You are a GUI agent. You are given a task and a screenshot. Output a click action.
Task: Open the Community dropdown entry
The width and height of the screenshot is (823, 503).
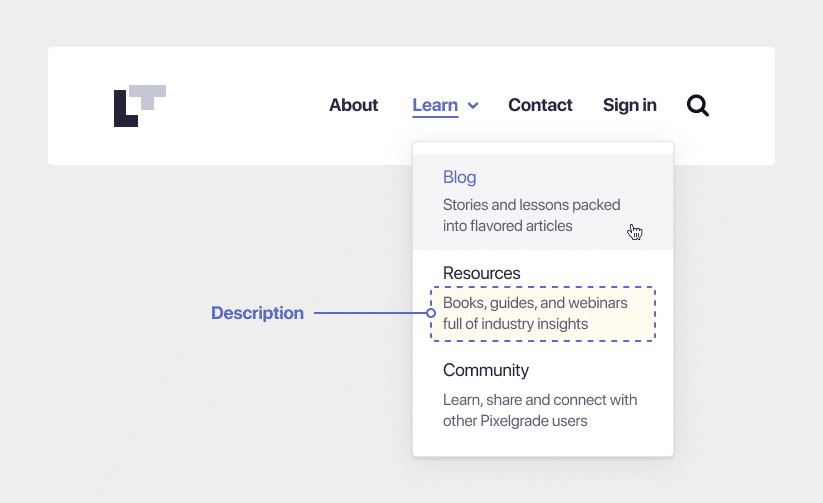click(486, 370)
